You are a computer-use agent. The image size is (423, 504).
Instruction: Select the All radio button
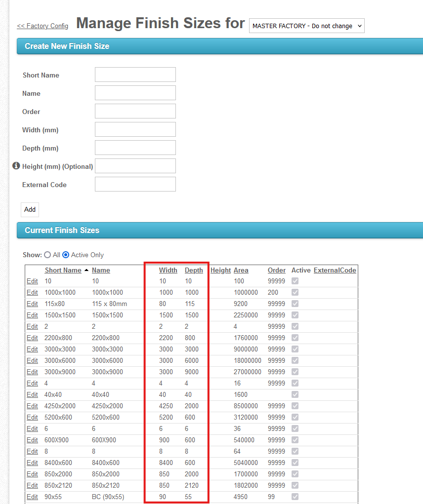coord(47,255)
